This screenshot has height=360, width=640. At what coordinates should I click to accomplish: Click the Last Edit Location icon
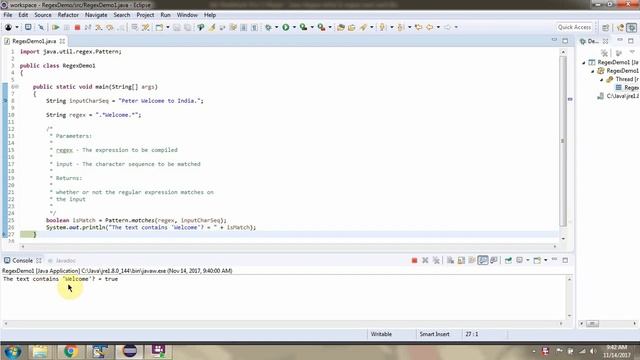click(x=418, y=27)
